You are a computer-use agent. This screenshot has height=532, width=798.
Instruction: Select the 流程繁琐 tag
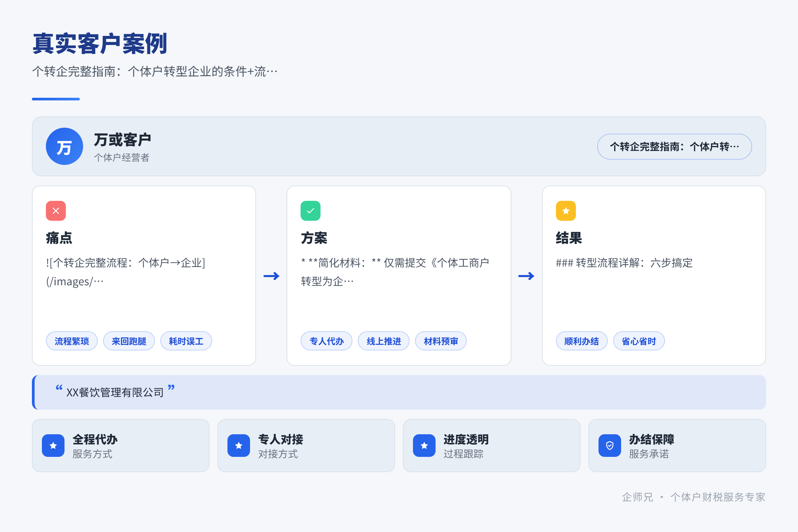71,341
